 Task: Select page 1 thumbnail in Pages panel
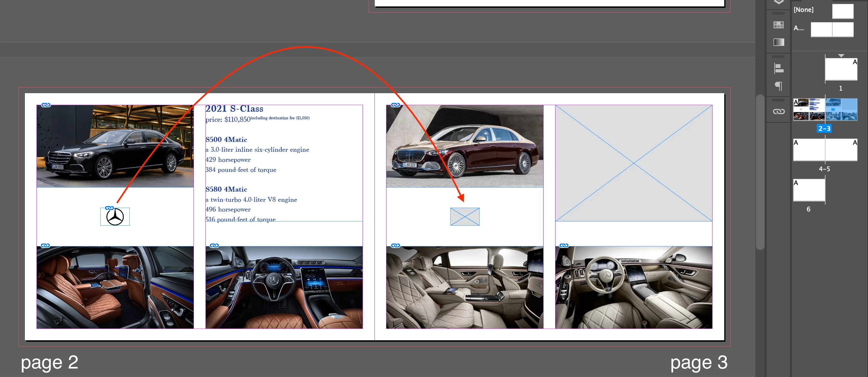pos(841,70)
